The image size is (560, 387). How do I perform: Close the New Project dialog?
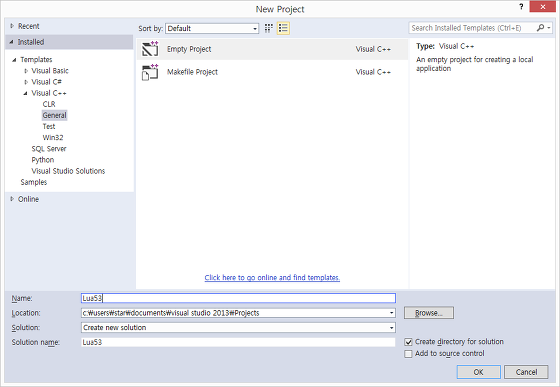tap(542, 6)
